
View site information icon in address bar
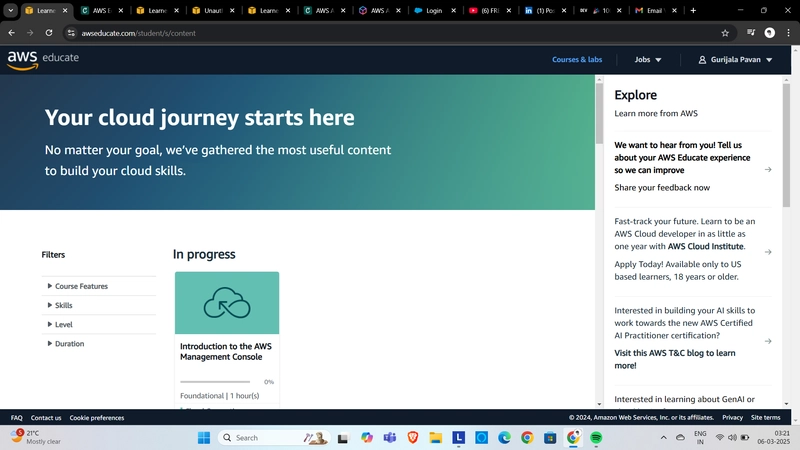point(71,33)
